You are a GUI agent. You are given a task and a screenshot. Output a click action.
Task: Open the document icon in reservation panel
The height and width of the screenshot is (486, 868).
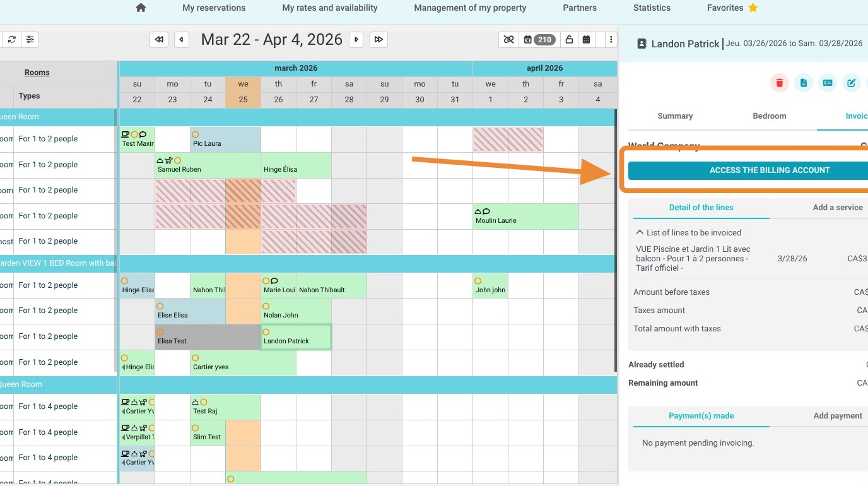coord(804,83)
